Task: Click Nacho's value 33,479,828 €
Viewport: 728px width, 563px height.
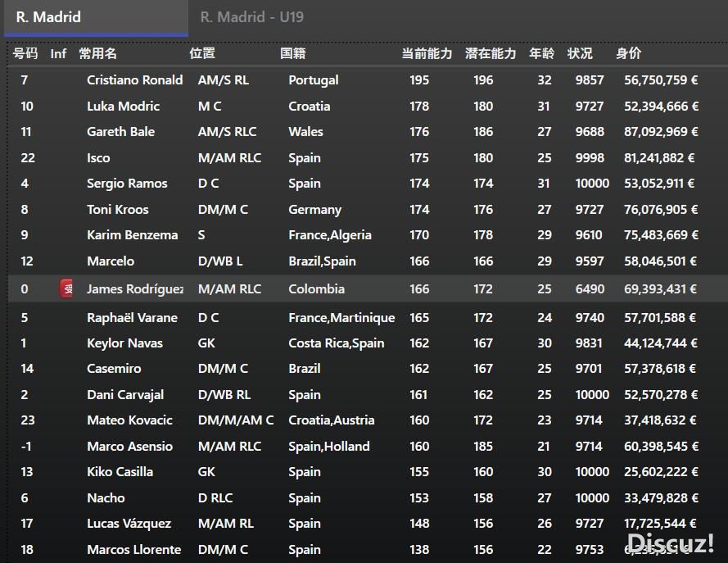Action: [661, 498]
